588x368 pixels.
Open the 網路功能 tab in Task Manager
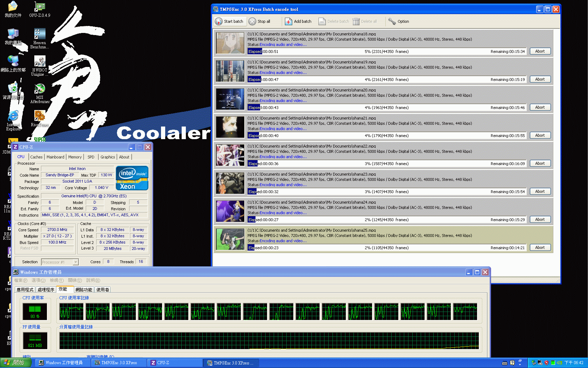click(x=84, y=289)
